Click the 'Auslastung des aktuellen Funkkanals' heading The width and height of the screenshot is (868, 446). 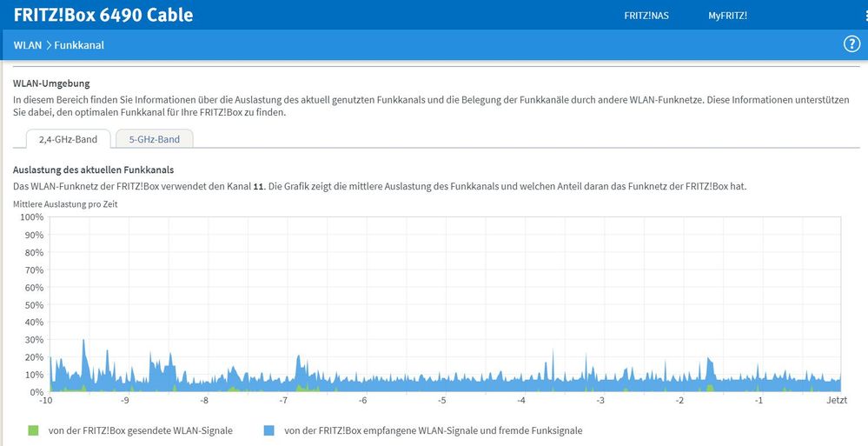(x=94, y=170)
